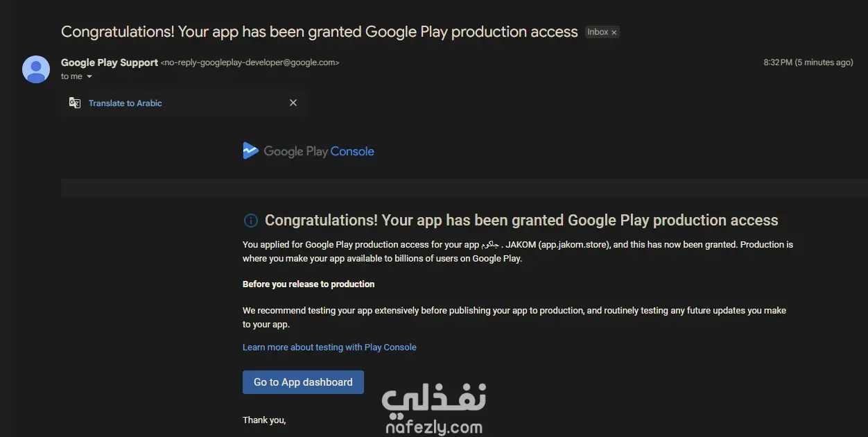The height and width of the screenshot is (437, 868).
Task: Click the blue info icon beside heading
Action: 250,221
